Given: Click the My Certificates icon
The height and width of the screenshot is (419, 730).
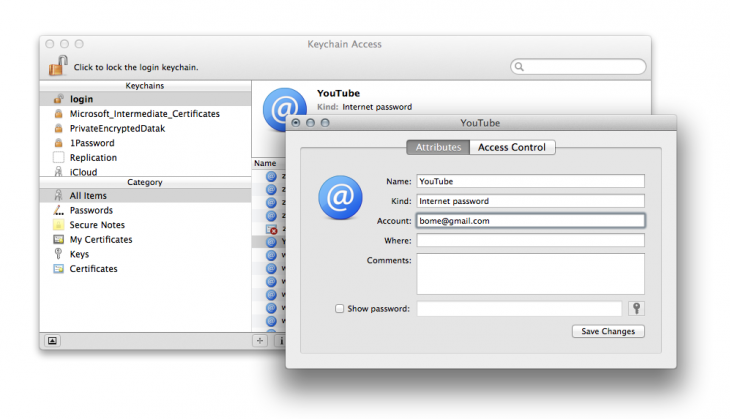Looking at the screenshot, I should pos(58,239).
